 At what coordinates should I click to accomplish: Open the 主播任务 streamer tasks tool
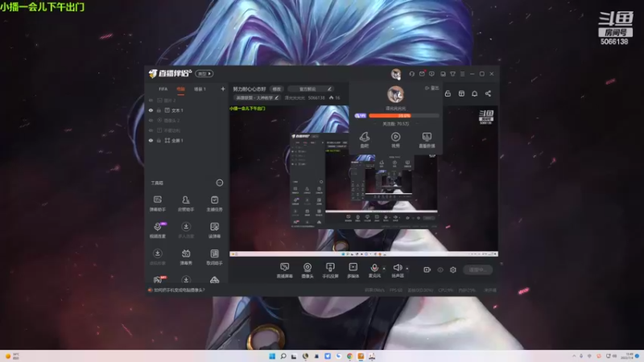[214, 204]
